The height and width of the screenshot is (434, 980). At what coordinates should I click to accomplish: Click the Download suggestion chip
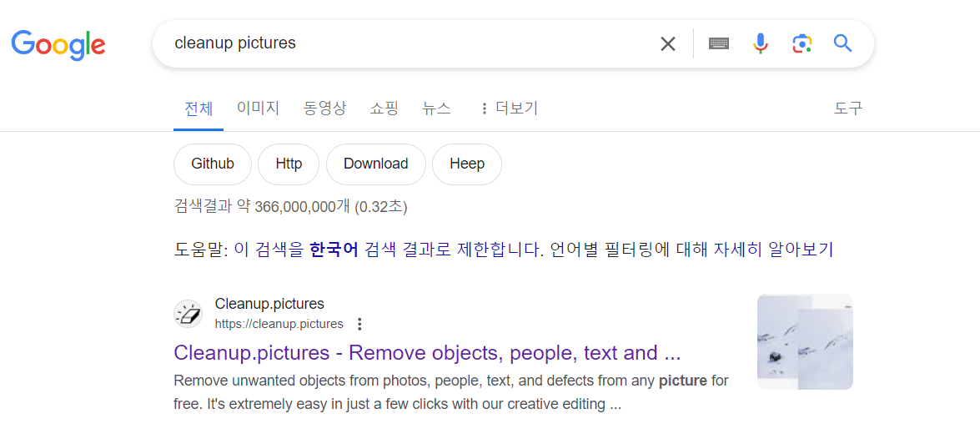pyautogui.click(x=376, y=164)
